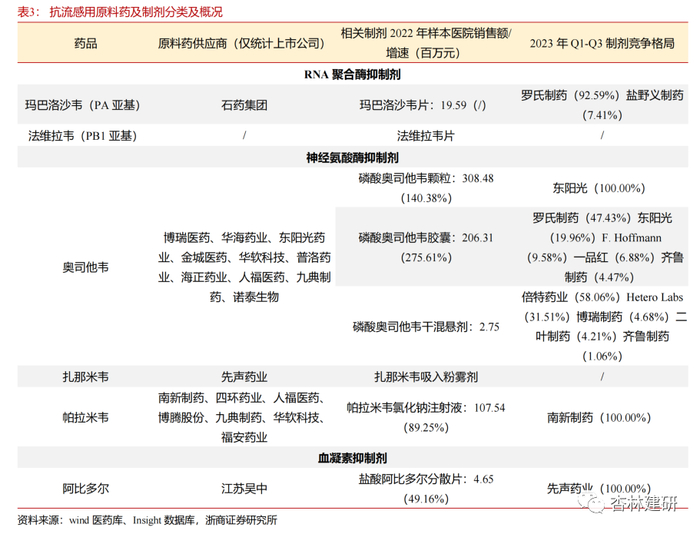This screenshot has width=700, height=534.
Task: Select '玛巴洛沙韦片：19.59（/）' cell
Action: coord(423,105)
